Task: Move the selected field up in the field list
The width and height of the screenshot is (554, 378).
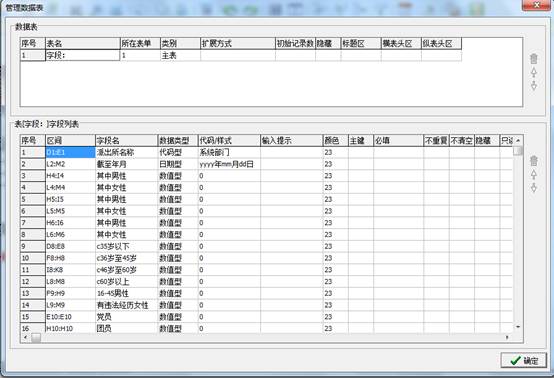Action: (x=534, y=174)
